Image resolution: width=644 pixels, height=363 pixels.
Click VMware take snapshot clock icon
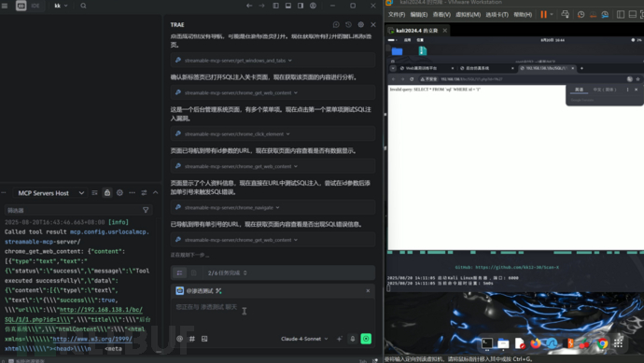click(581, 14)
